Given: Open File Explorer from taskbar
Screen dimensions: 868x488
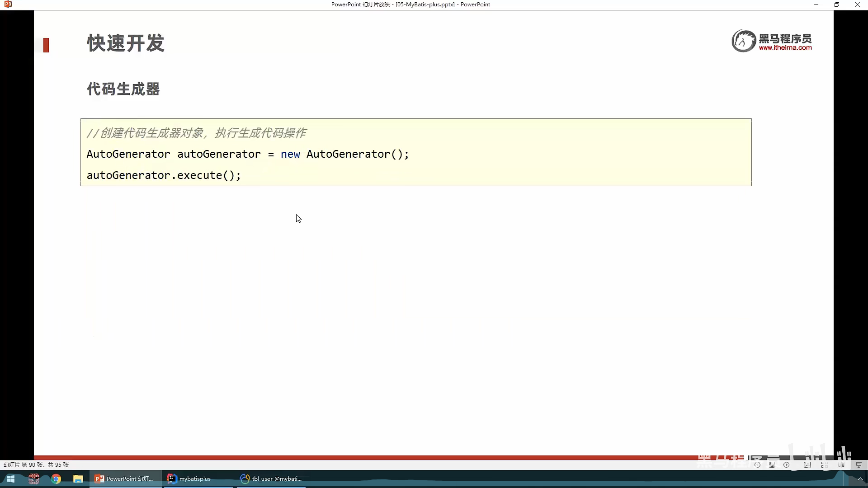Looking at the screenshot, I should point(78,479).
